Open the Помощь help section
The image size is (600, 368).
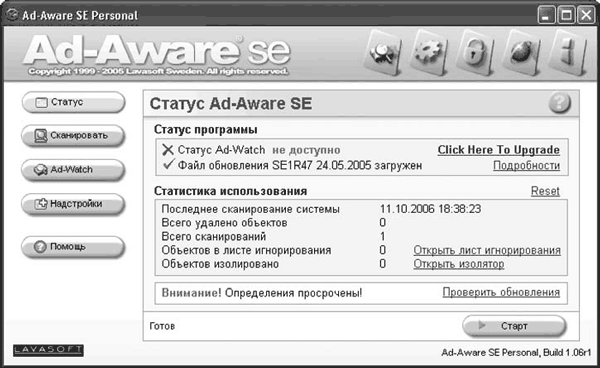[x=73, y=247]
